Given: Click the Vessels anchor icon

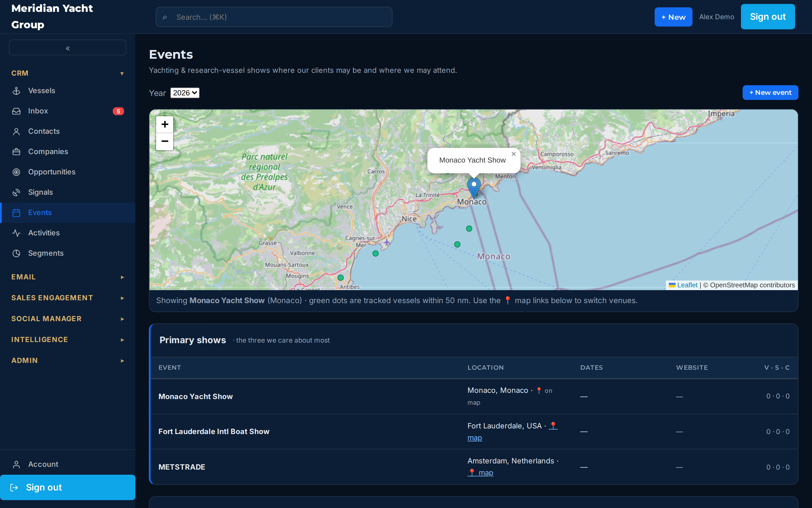Looking at the screenshot, I should [x=16, y=91].
